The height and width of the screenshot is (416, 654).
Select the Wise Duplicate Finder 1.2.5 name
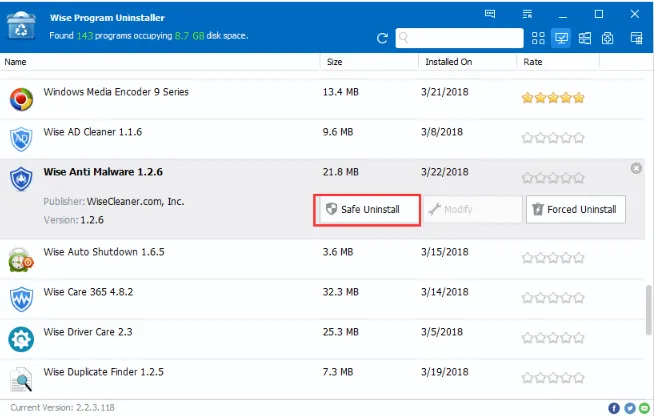tap(103, 372)
